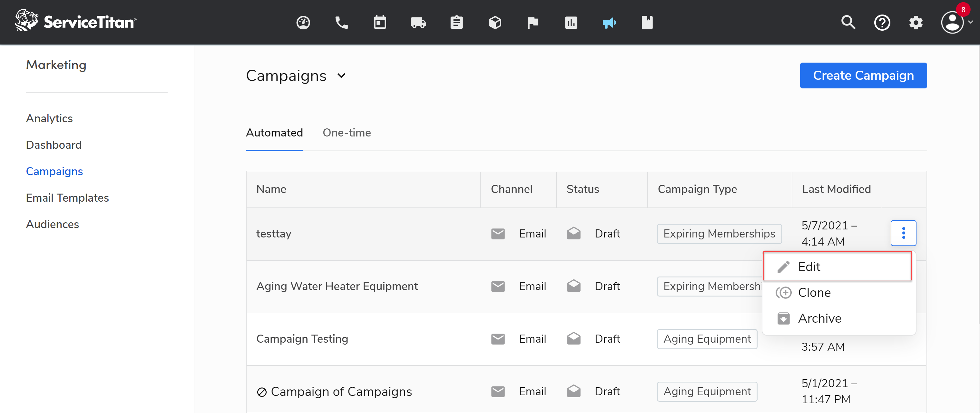Click the phone calls icon
This screenshot has width=980, height=413.
tap(341, 23)
